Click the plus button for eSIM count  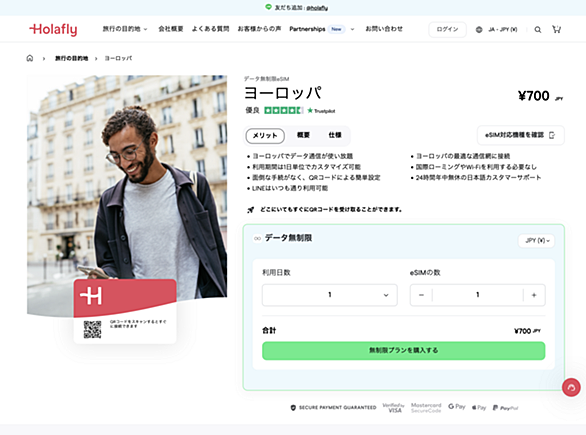tap(534, 295)
